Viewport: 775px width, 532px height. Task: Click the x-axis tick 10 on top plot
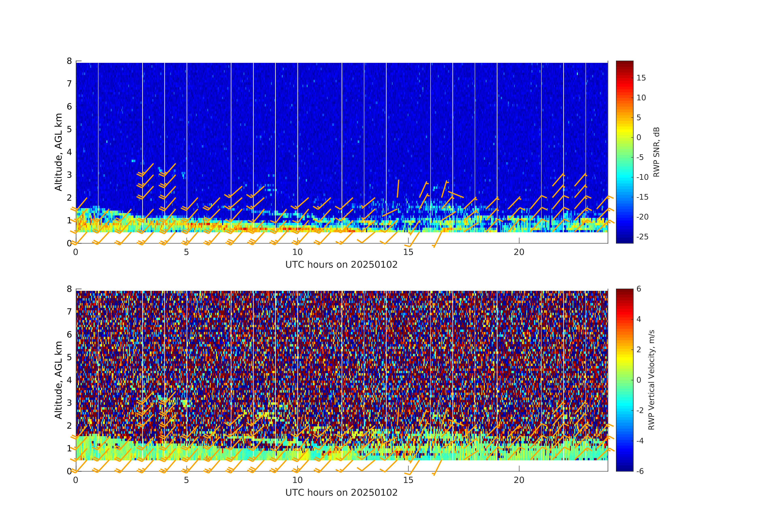(x=297, y=253)
